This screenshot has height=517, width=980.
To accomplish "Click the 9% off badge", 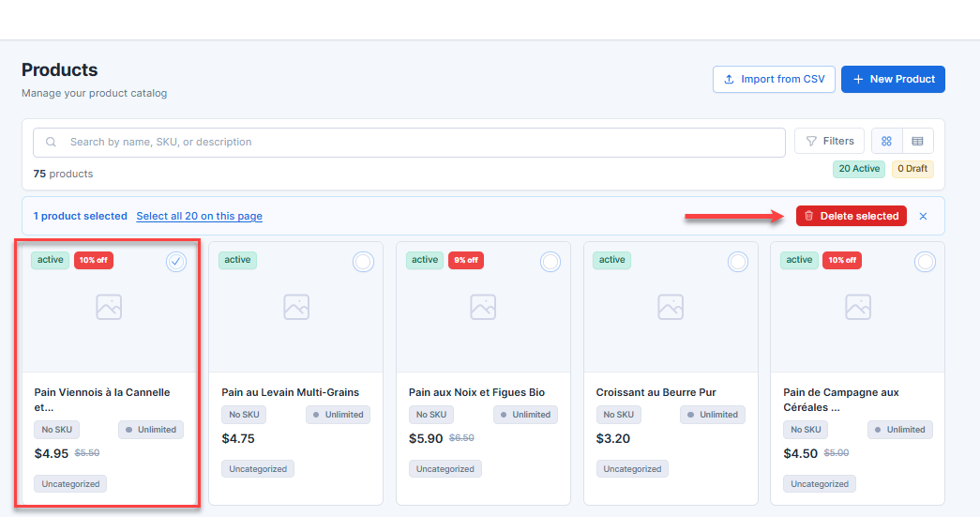I will point(466,260).
